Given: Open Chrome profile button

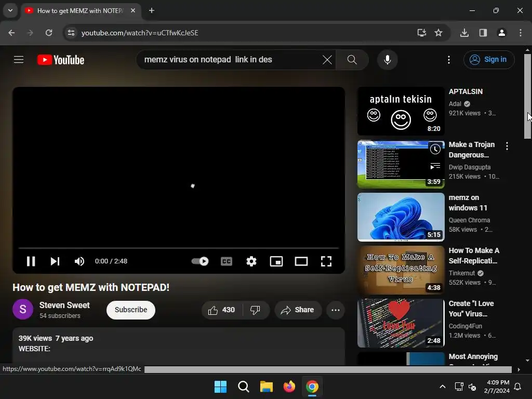Looking at the screenshot, I should pos(501,33).
